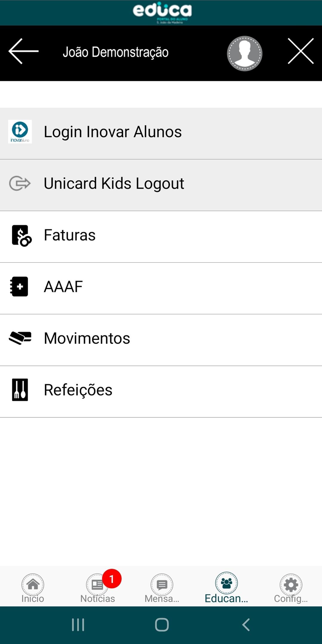The width and height of the screenshot is (322, 644).
Task: Tap the Unicard logout arrow icon
Action: pos(20,183)
